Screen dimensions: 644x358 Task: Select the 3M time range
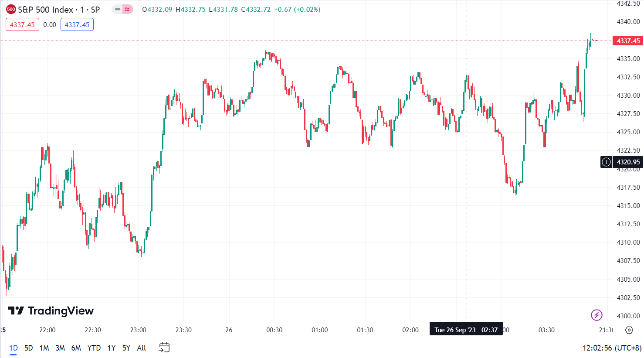[60, 348]
